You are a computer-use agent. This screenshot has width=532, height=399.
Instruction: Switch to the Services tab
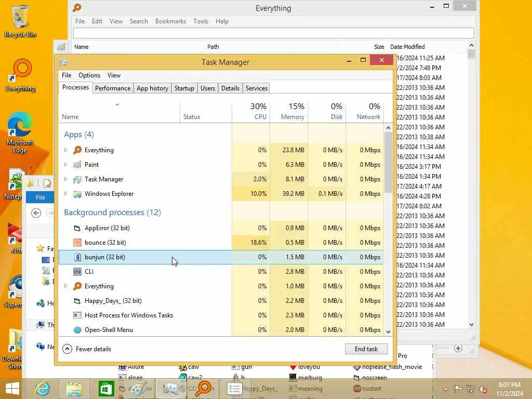tap(257, 88)
